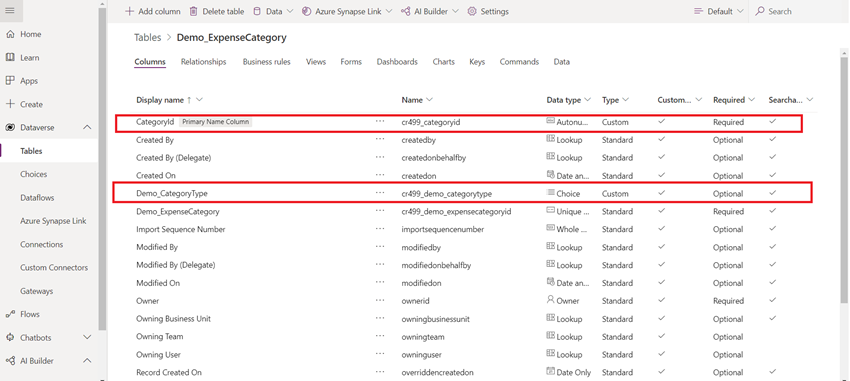Open Connections in the sidebar
850x381 pixels.
(42, 244)
